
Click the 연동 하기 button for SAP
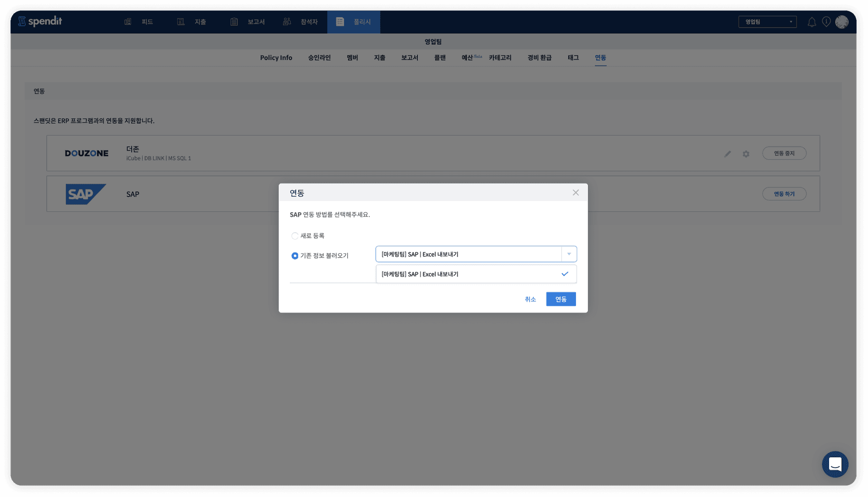[x=784, y=194]
